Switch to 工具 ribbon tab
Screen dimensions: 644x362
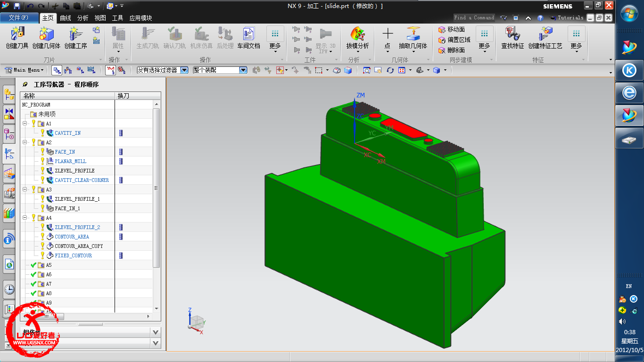[x=118, y=18]
